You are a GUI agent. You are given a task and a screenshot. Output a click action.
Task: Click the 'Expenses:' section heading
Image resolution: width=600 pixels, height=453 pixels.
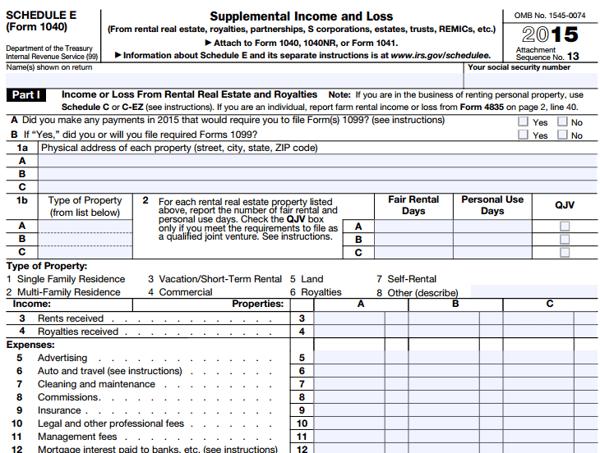(x=30, y=345)
